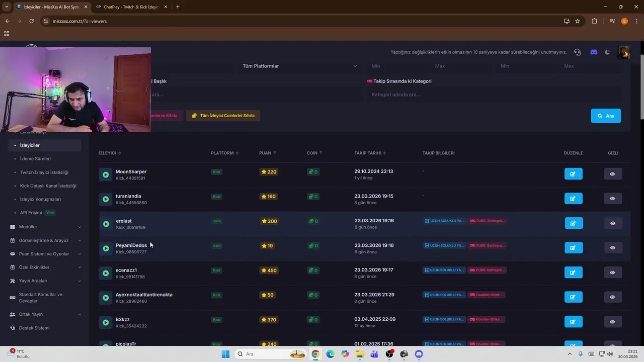Expand the Özel Etkinlikler section
This screenshot has height=362, width=644.
45,267
